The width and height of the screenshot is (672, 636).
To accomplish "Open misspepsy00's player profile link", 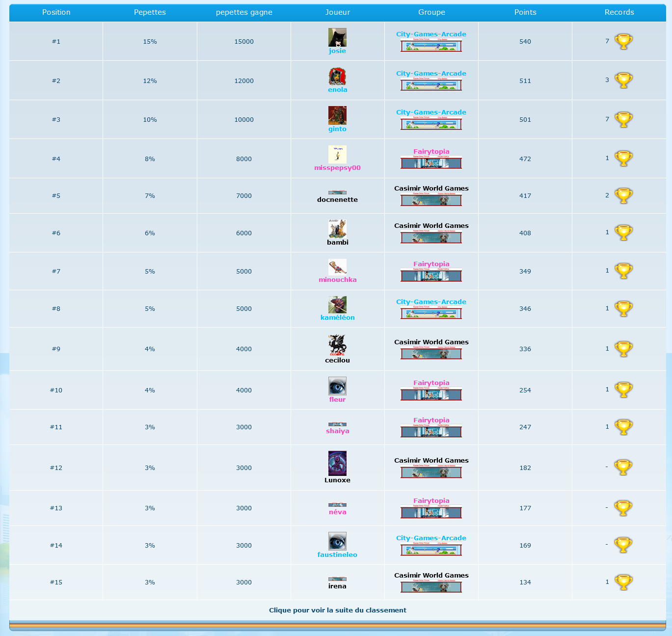I will tap(337, 168).
